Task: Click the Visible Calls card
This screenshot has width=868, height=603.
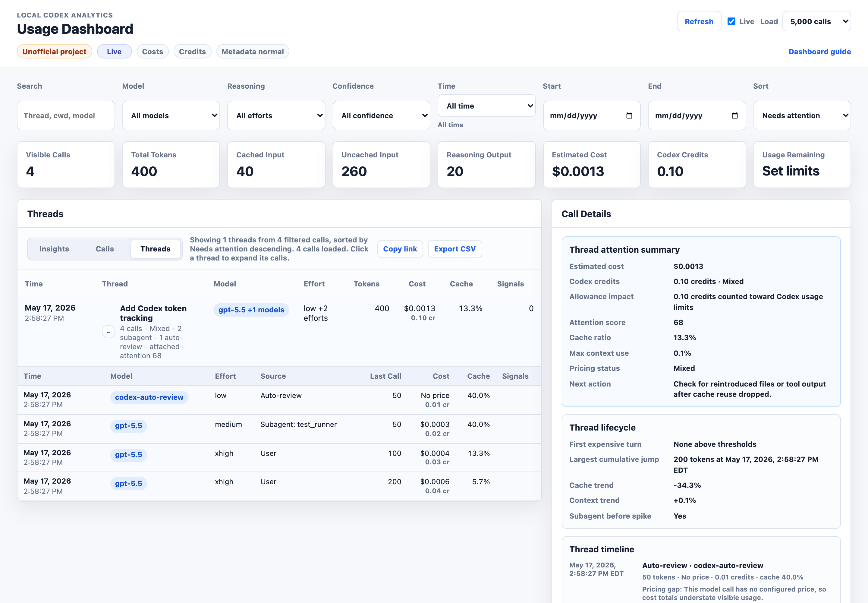Action: [x=66, y=165]
